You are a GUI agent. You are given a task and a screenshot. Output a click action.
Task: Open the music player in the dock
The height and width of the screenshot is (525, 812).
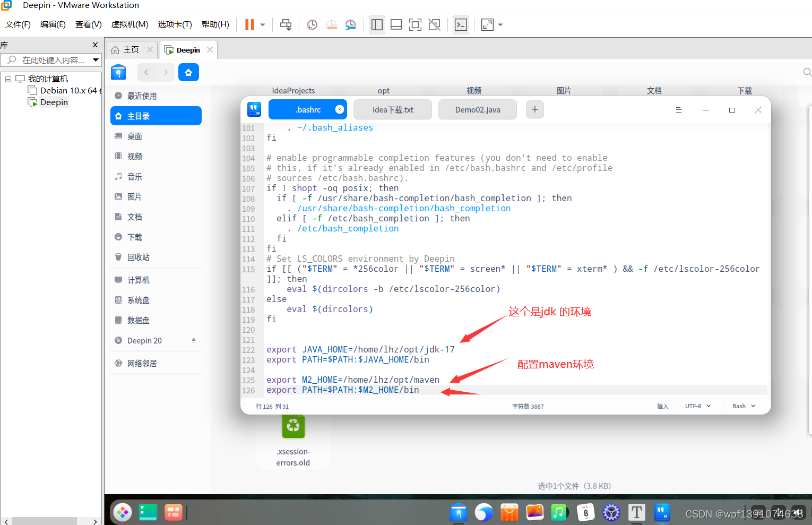(x=560, y=512)
